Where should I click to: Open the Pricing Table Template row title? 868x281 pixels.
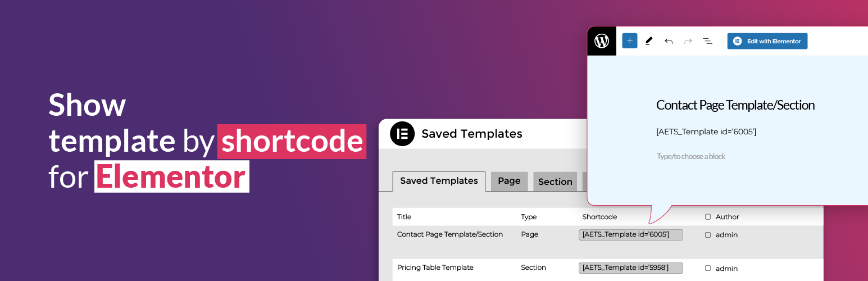(435, 268)
